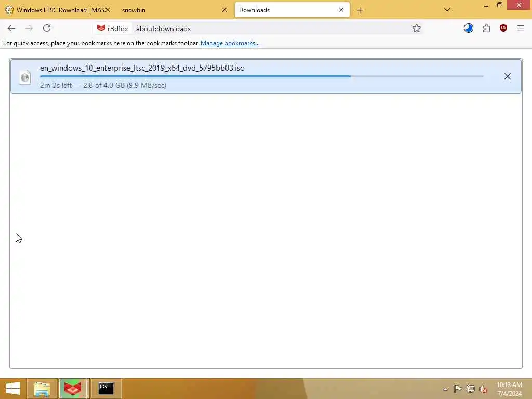Click the r3dfox identity icon in address bar

(113, 29)
